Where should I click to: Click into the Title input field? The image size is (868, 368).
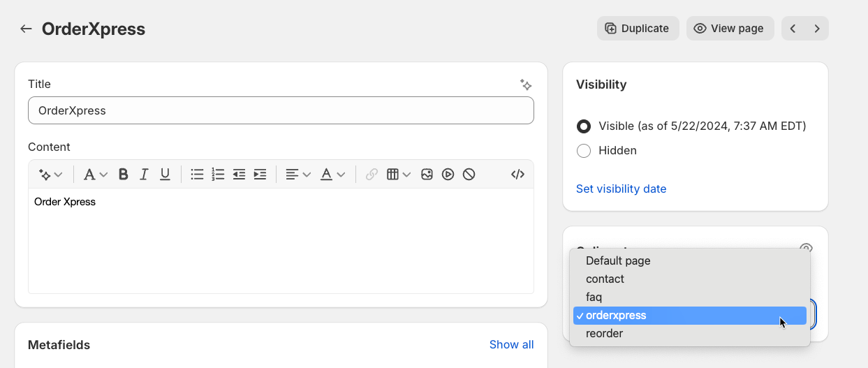pos(281,110)
